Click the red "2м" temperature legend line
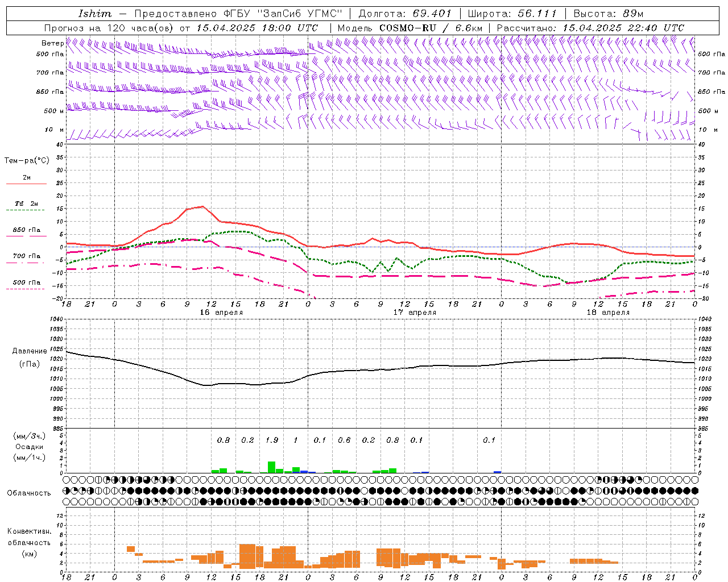The image size is (728, 582). [26, 184]
